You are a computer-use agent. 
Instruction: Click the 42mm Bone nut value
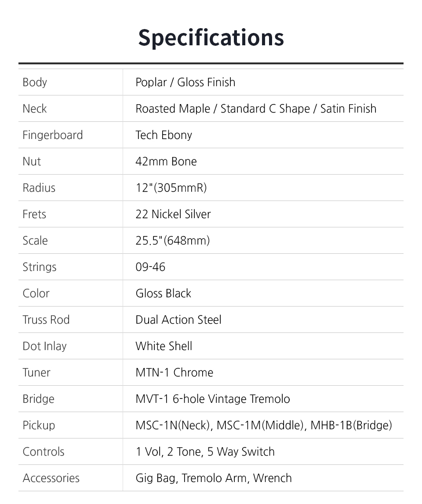[x=166, y=161]
